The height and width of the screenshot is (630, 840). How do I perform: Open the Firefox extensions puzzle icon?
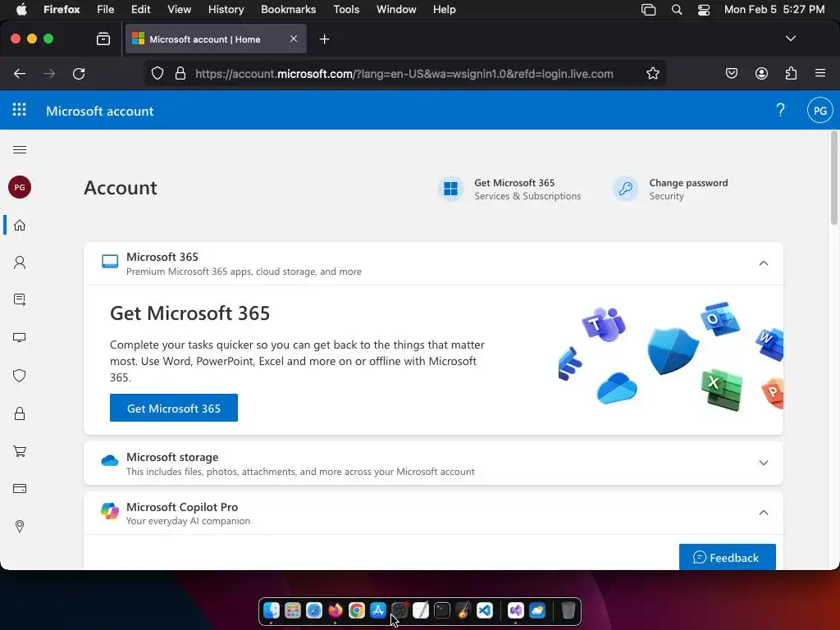point(791,73)
